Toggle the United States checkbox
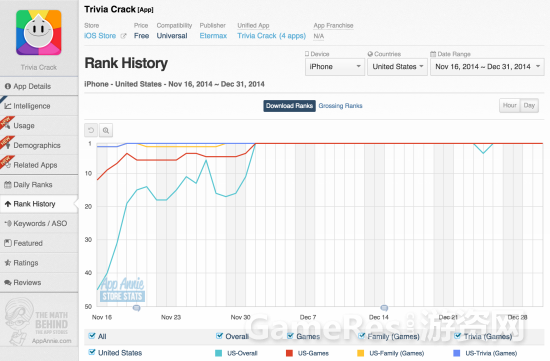Viewport: 550px width, 361px height. [92, 352]
